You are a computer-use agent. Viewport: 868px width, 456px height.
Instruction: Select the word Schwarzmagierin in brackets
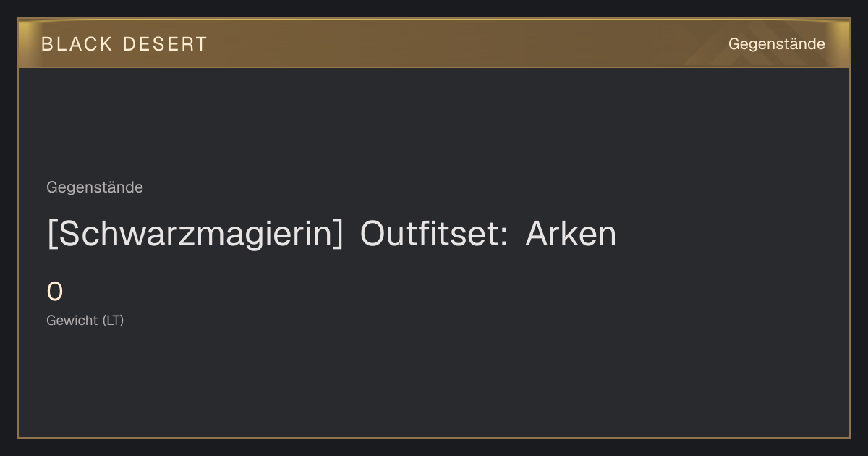tap(195, 234)
